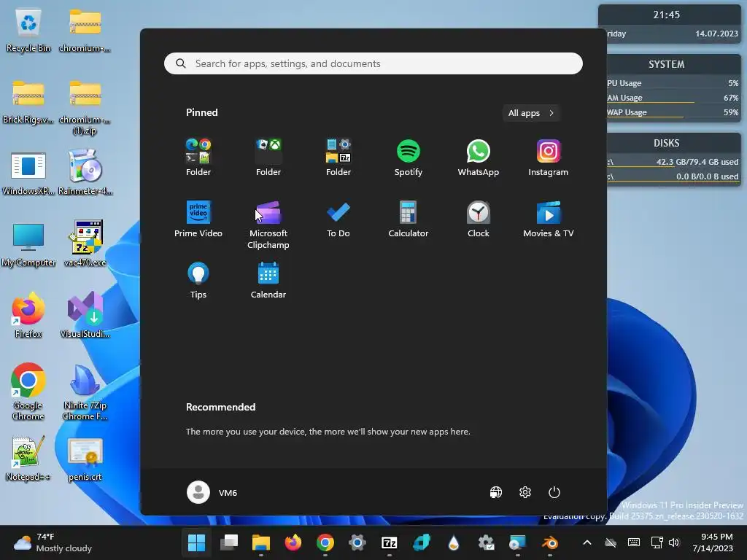Select the BrickRigs zip folder on desktop

click(28, 101)
